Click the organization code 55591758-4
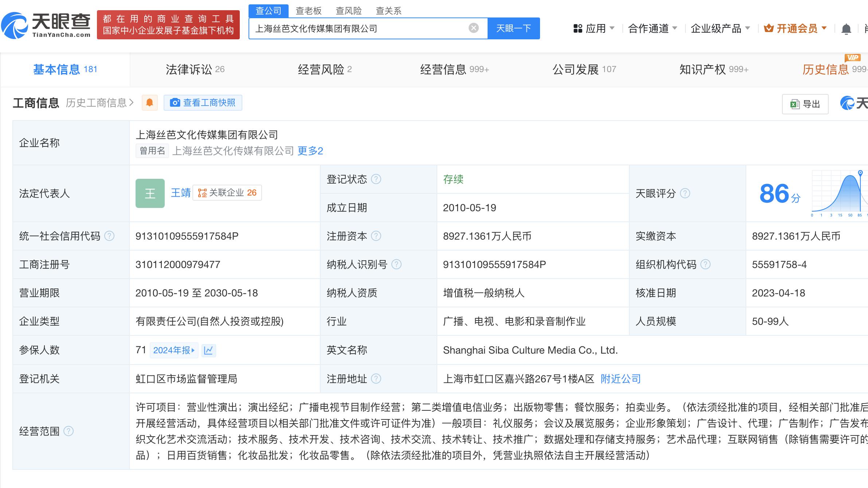Viewport: 868px width, 488px height. coord(779,264)
